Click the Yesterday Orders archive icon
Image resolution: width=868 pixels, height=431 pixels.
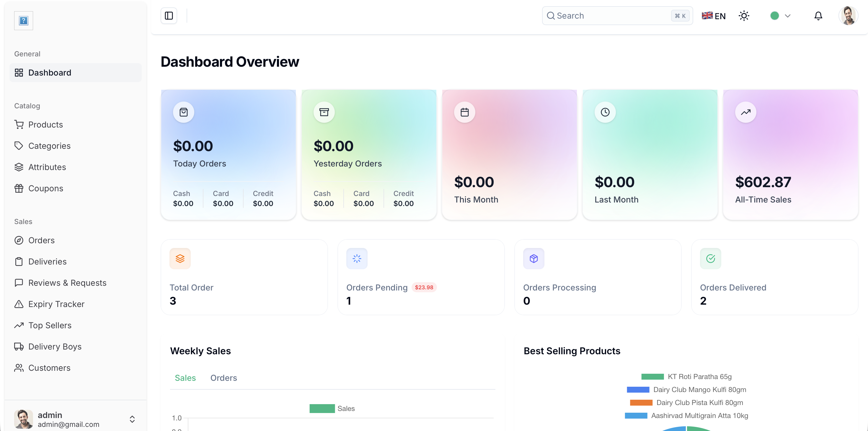324,112
